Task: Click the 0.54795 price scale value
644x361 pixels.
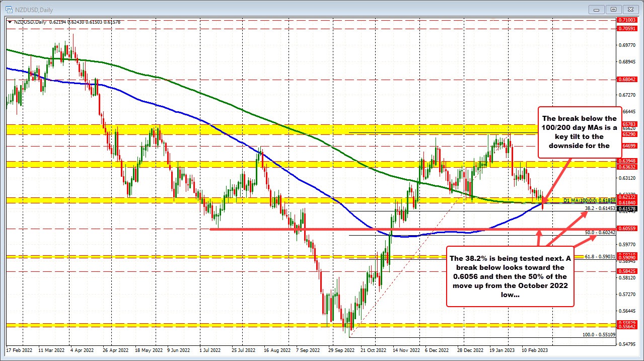Action: coord(627,344)
